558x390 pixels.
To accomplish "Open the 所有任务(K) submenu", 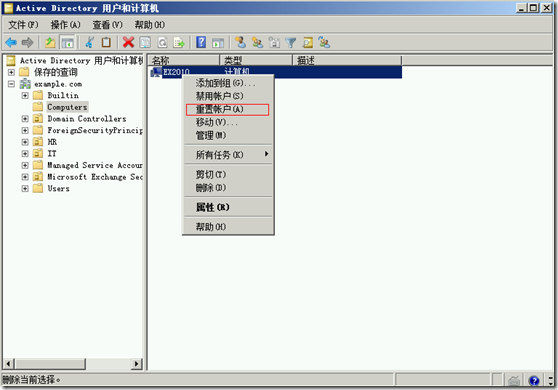I will point(228,155).
